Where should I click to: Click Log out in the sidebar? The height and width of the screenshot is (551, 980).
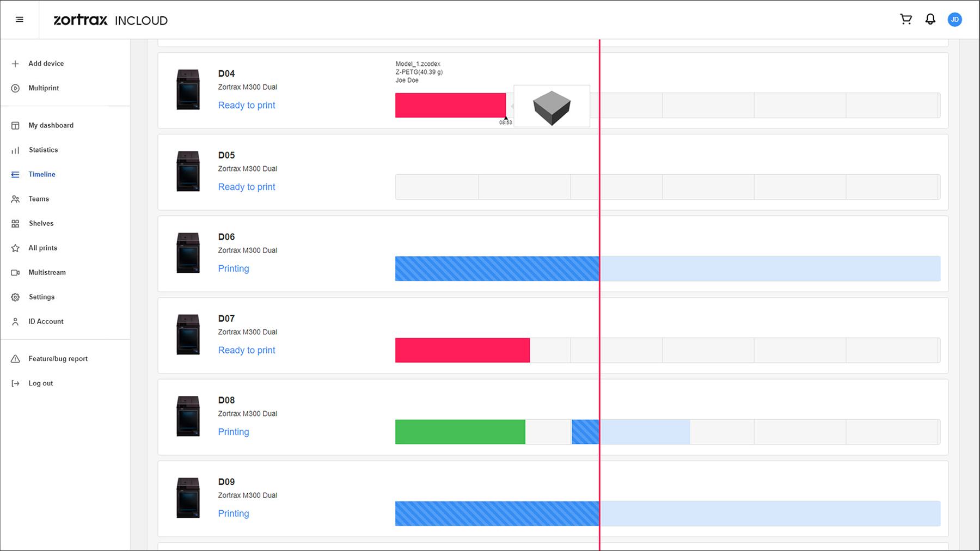pos(40,383)
